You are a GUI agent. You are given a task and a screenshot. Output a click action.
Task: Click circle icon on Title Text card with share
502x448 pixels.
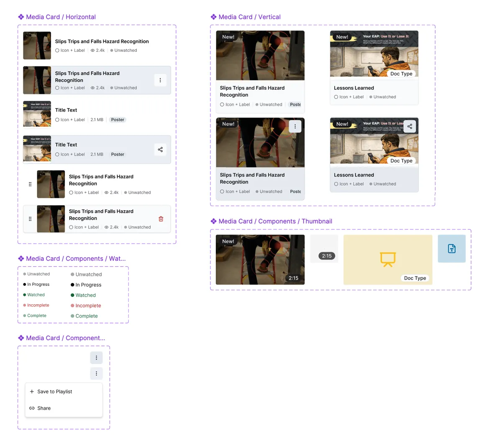57,155
